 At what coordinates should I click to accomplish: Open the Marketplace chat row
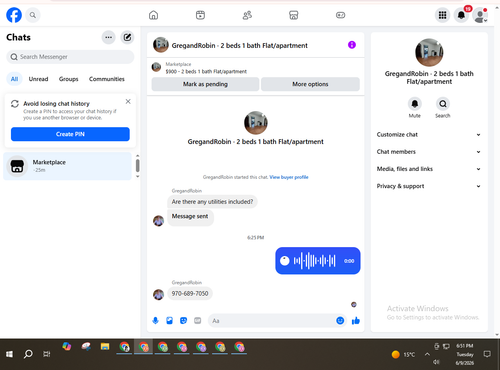68,166
